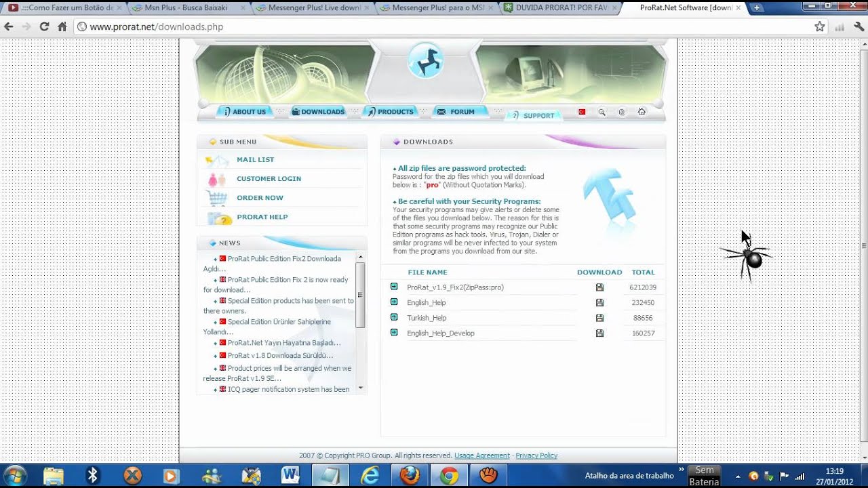868x488 pixels.
Task: Click the English_Help file name
Action: point(427,303)
